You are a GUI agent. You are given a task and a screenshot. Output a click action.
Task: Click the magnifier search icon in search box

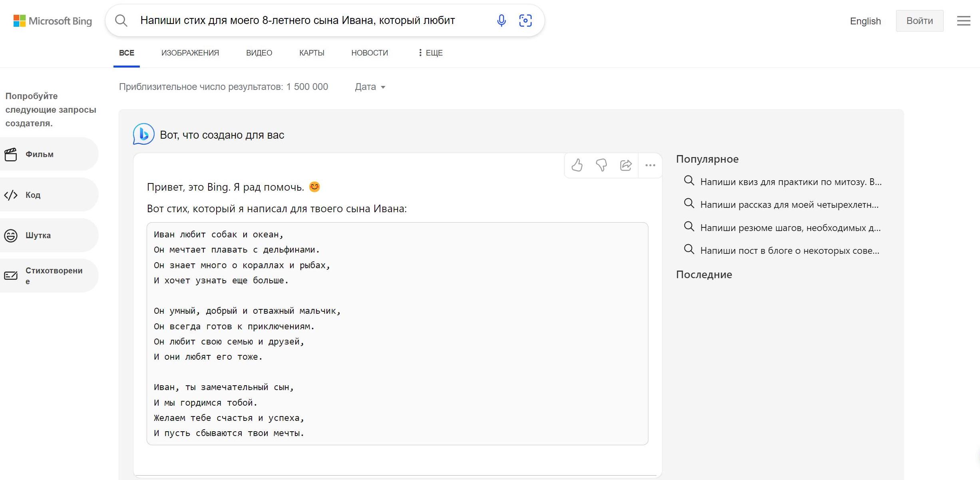121,20
